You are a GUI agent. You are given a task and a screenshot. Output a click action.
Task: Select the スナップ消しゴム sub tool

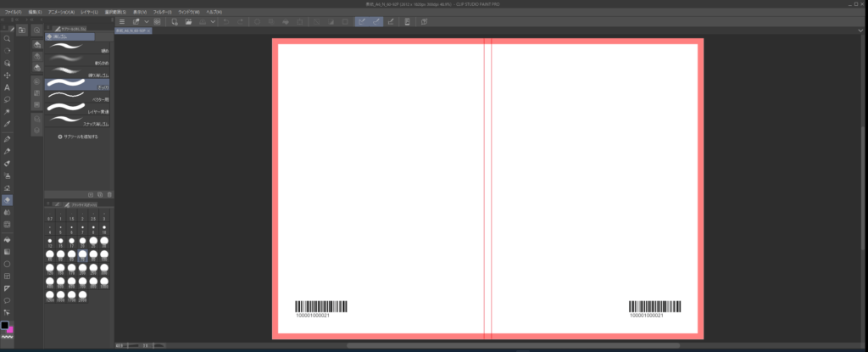(77, 120)
